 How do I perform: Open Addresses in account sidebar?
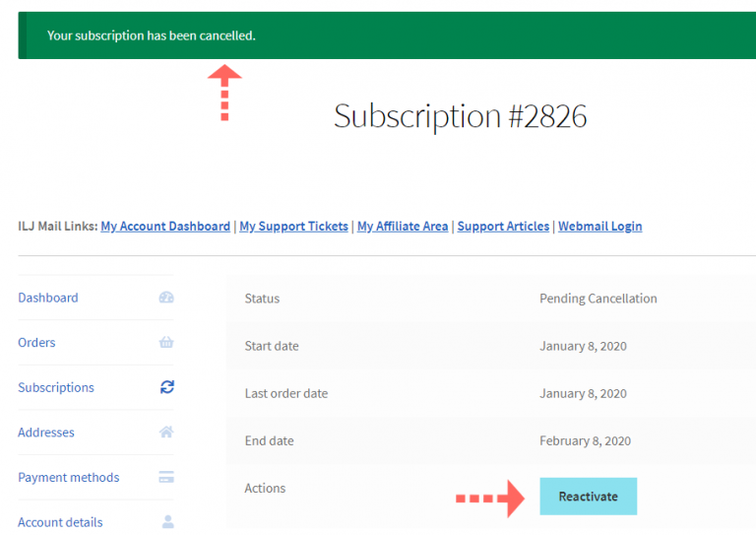[46, 433]
